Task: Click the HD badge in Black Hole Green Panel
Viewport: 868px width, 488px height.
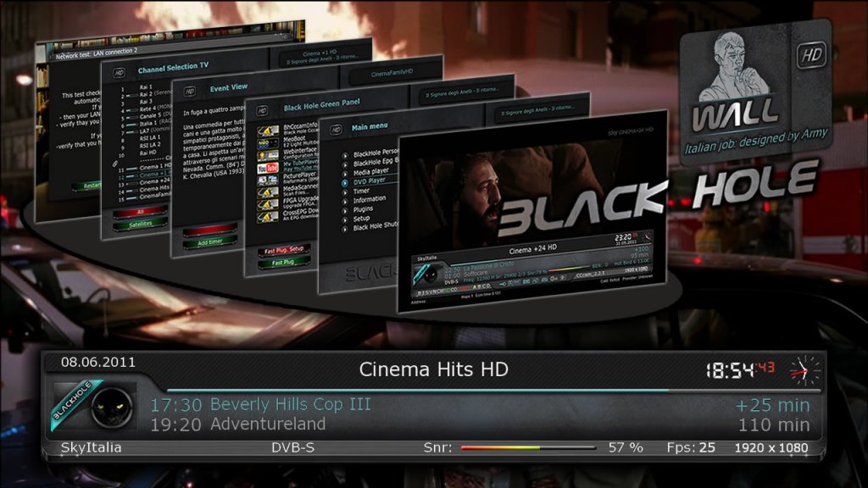Action: [262, 111]
